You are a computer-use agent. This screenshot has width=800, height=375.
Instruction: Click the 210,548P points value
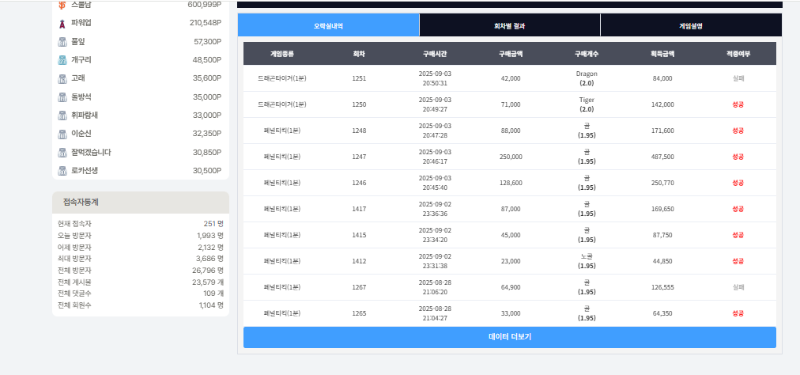(205, 23)
